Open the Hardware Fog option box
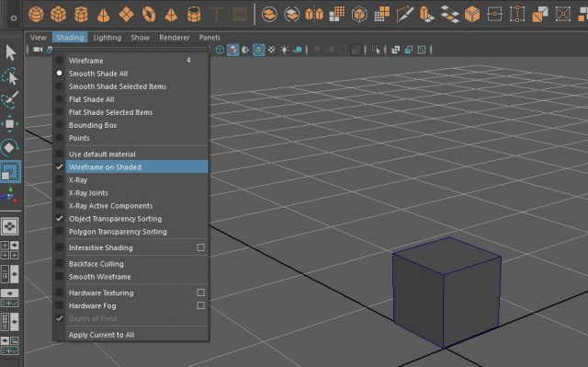 click(x=200, y=305)
